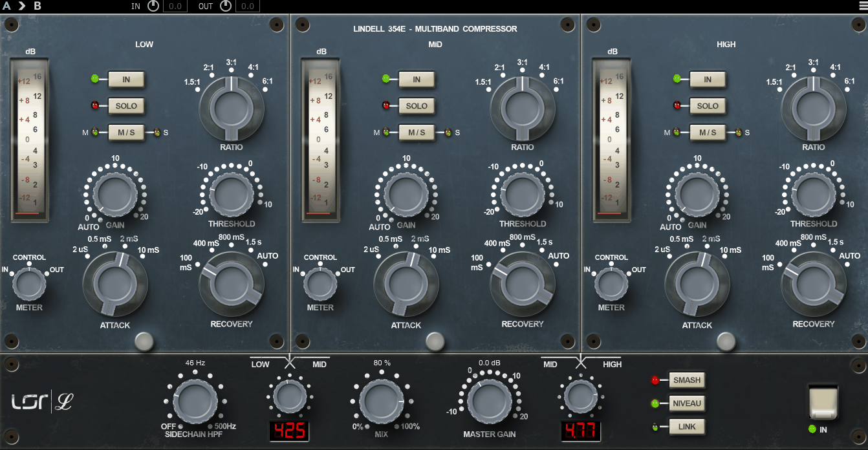The width and height of the screenshot is (868, 450).
Task: Click the MID/HIGH crossover knob
Action: pos(581,396)
